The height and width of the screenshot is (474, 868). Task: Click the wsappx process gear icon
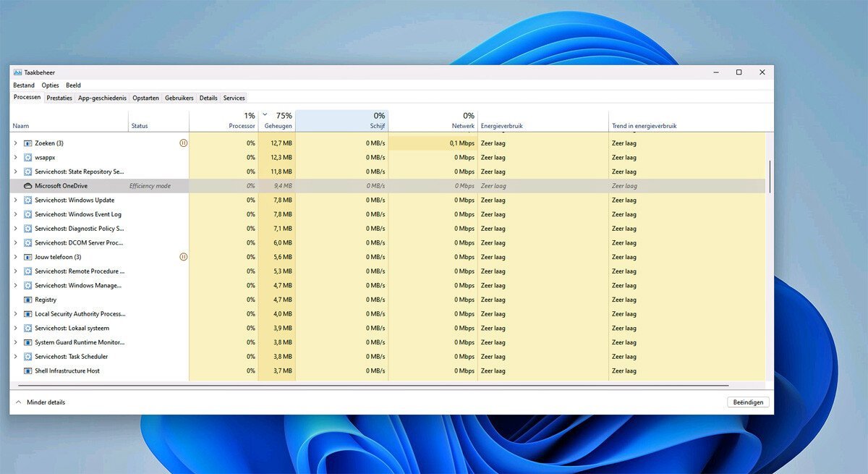coord(28,158)
